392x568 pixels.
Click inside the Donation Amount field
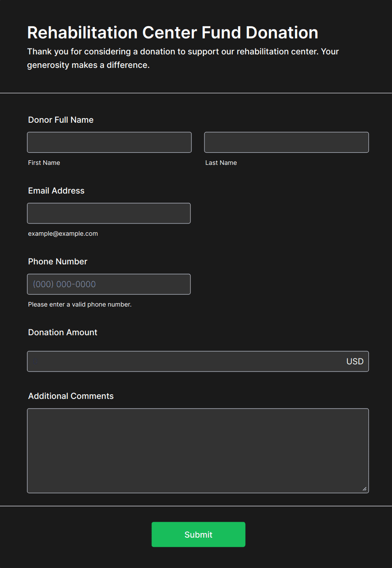click(169, 361)
